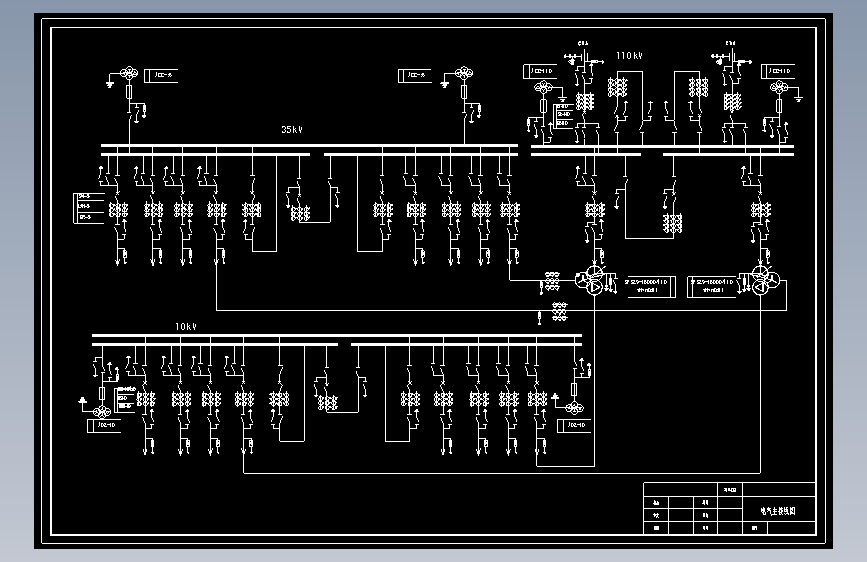Select the 35kV busbar label text
This screenshot has height=562, width=867.
(292, 130)
